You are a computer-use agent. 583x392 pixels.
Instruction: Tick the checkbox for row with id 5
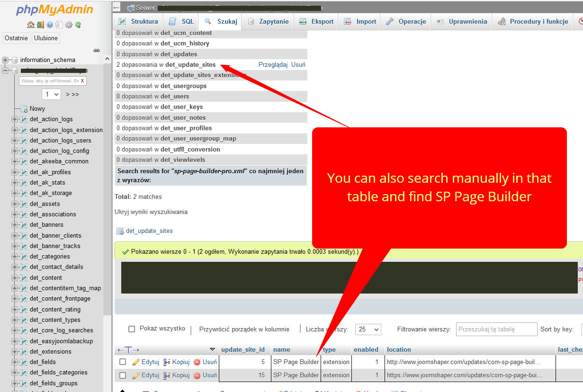pyautogui.click(x=123, y=362)
